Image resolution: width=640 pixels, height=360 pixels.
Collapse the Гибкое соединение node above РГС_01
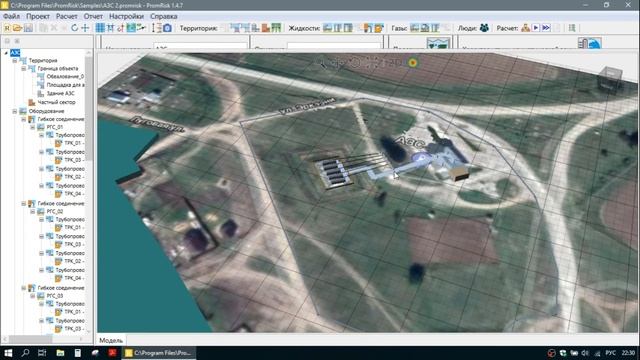pyautogui.click(x=24, y=119)
